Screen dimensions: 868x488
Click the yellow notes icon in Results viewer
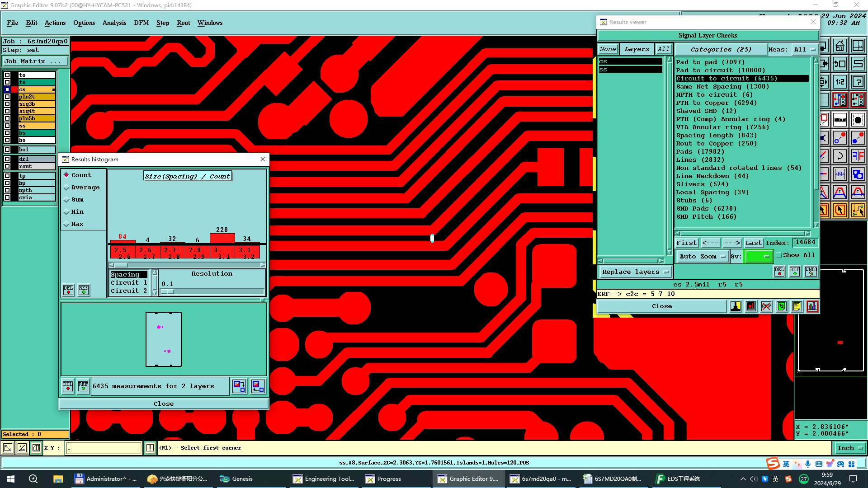[797, 306]
